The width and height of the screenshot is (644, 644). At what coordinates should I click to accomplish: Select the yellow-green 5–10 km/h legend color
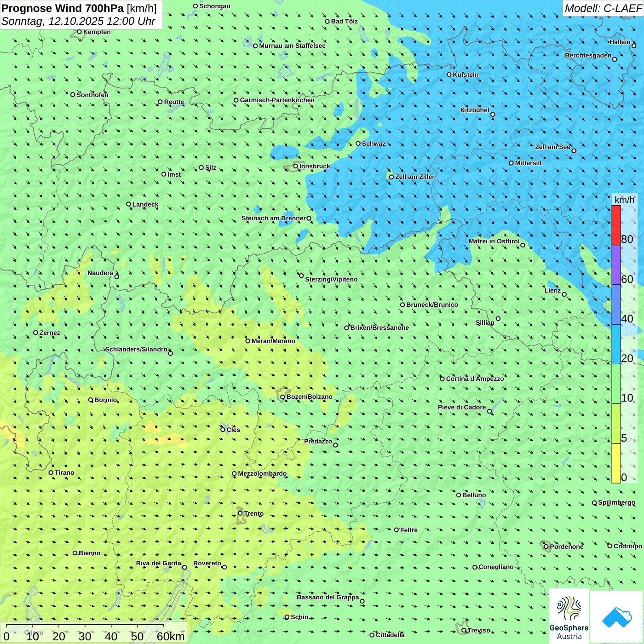[x=616, y=424]
